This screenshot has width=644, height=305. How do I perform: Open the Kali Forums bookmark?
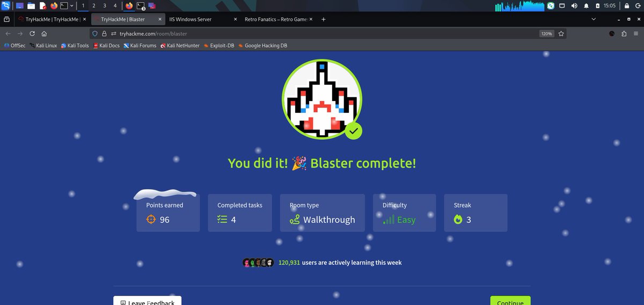click(140, 46)
